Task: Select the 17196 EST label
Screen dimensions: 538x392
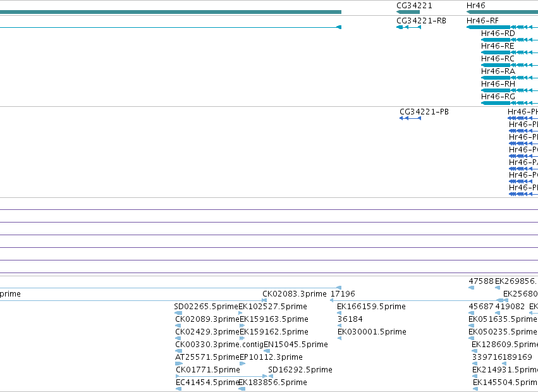Action: tap(343, 294)
